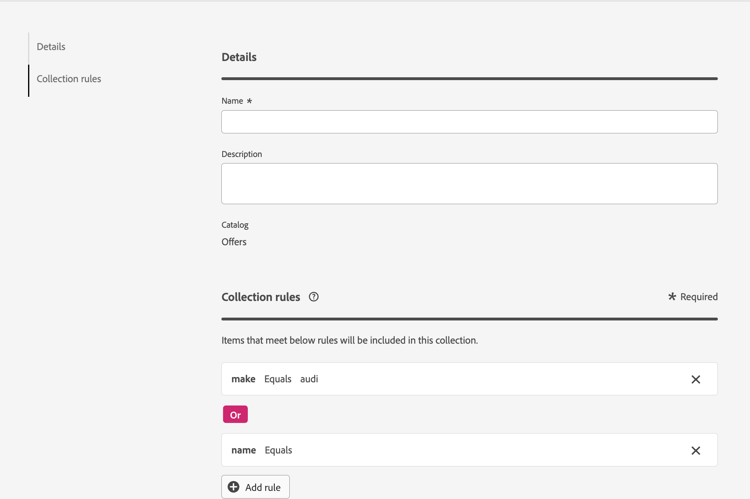This screenshot has height=499, width=750.
Task: Change the Equals operator in name rule
Action: click(278, 450)
